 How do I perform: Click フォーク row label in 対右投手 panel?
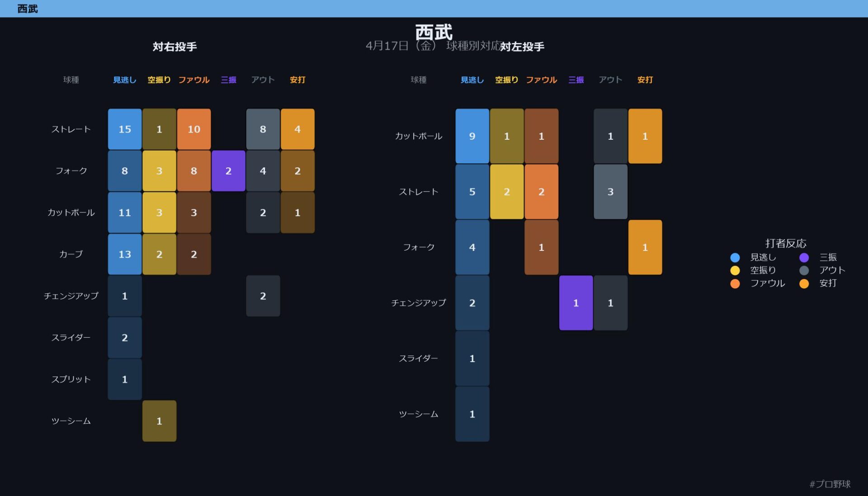pos(71,171)
